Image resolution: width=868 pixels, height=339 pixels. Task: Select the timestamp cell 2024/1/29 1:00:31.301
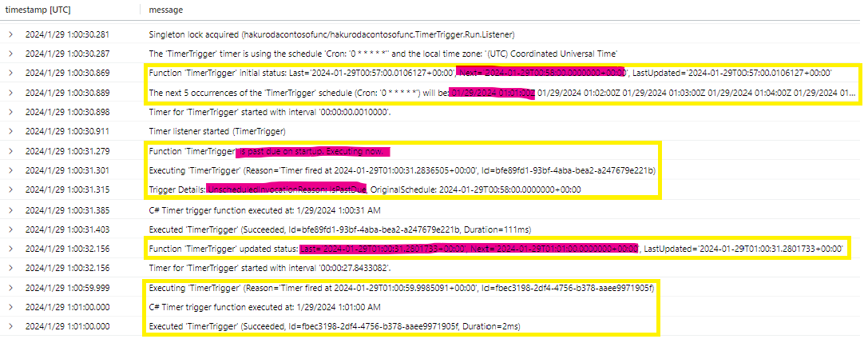point(67,170)
